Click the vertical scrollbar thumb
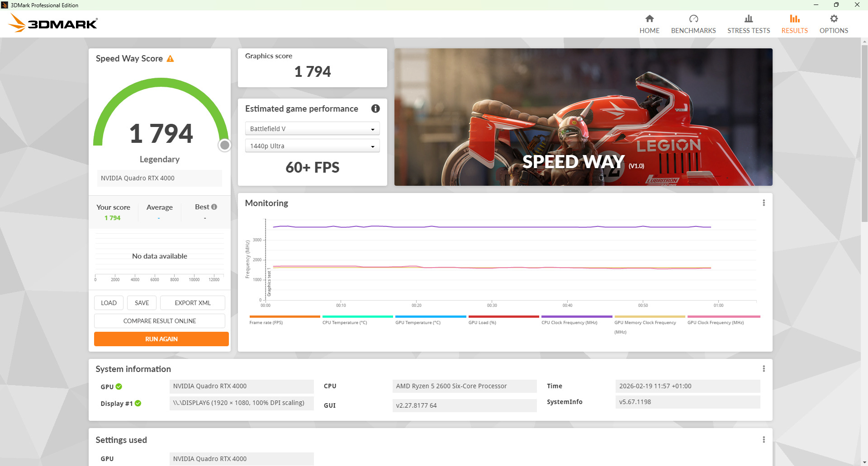Viewport: 868px width, 466px height. [864, 133]
